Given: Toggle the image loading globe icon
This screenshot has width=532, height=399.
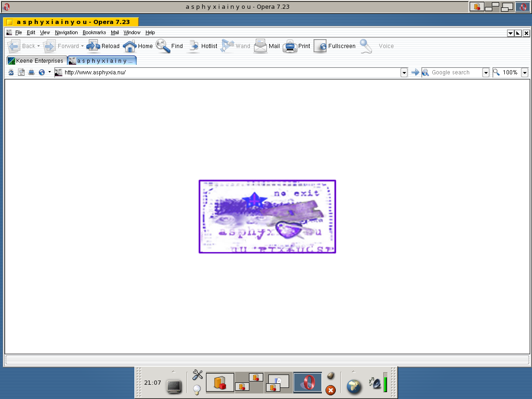Looking at the screenshot, I should pyautogui.click(x=42, y=72).
